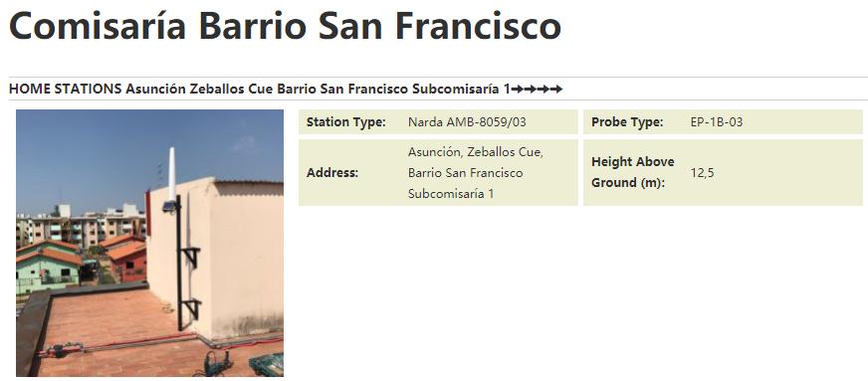Go to the STATIONS breadcrumb
The image size is (868, 381).
click(x=88, y=89)
